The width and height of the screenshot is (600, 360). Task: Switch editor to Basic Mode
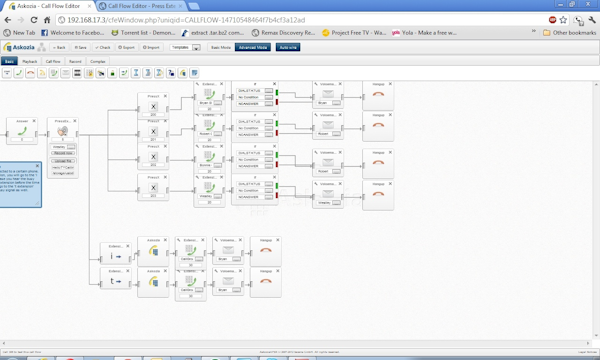221,47
